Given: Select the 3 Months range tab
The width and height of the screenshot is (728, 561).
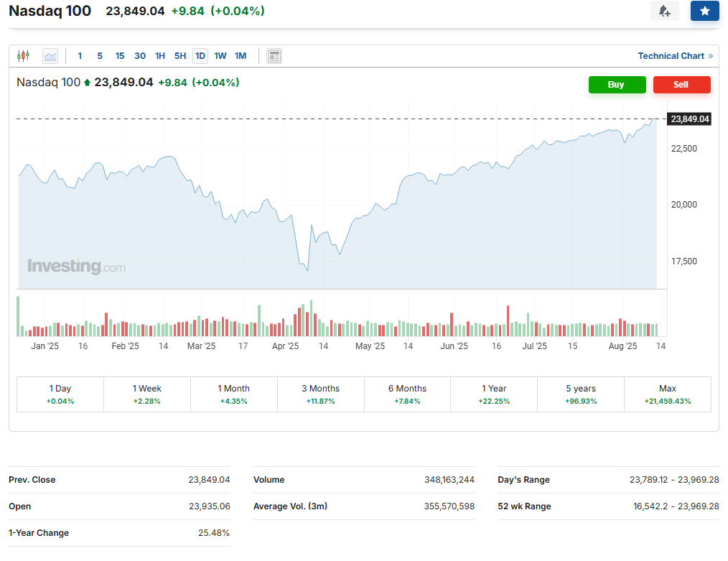Looking at the screenshot, I should (321, 394).
